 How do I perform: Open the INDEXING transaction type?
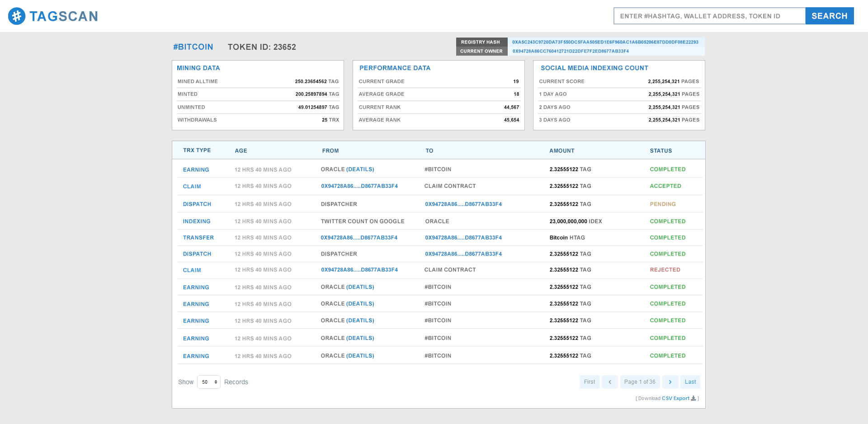pyautogui.click(x=197, y=221)
